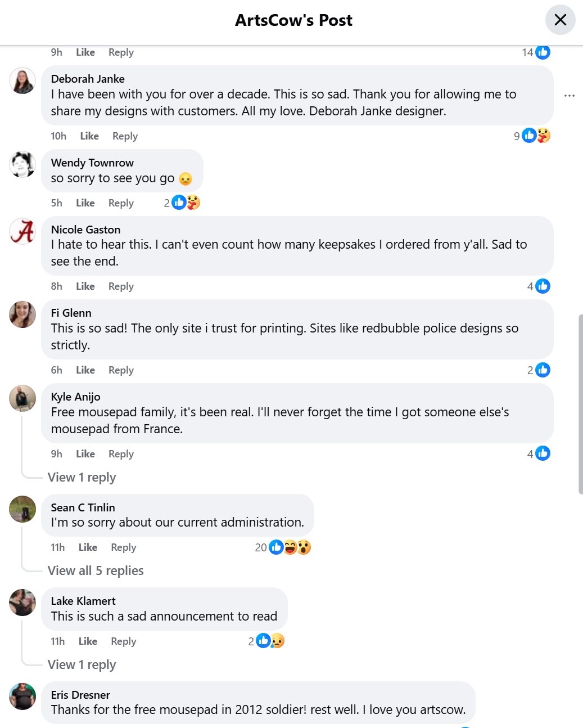Click the thumbs-up reaction on Kyle Anijo's comment

pyautogui.click(x=543, y=453)
